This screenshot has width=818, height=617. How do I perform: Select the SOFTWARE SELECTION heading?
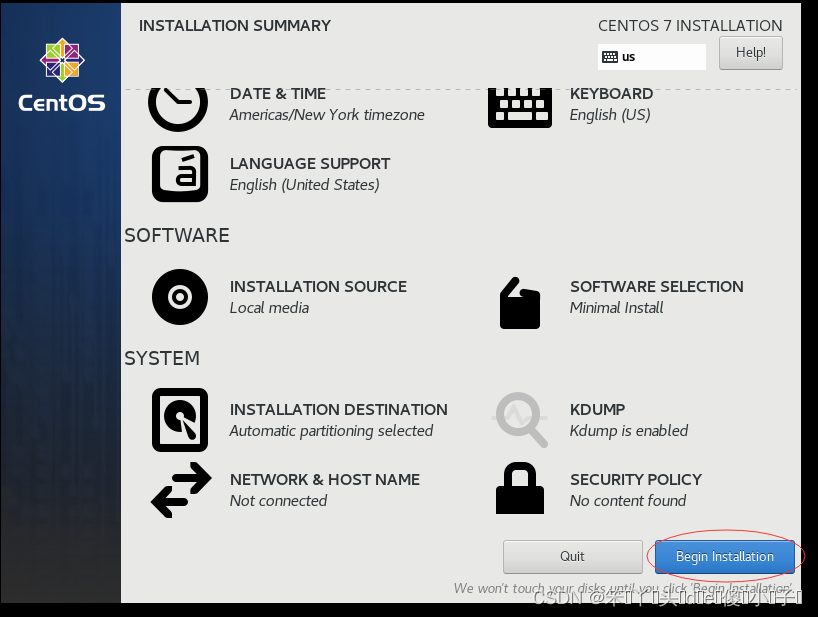coord(657,287)
